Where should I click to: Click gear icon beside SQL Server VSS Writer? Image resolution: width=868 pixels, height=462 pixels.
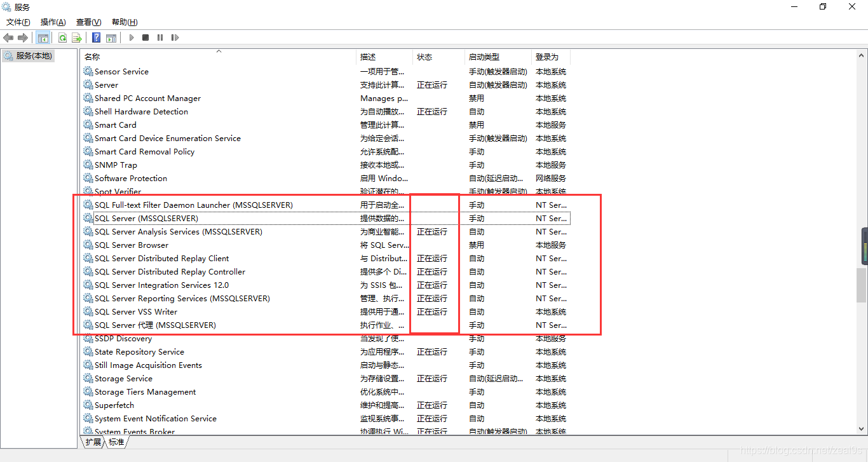tap(88, 312)
